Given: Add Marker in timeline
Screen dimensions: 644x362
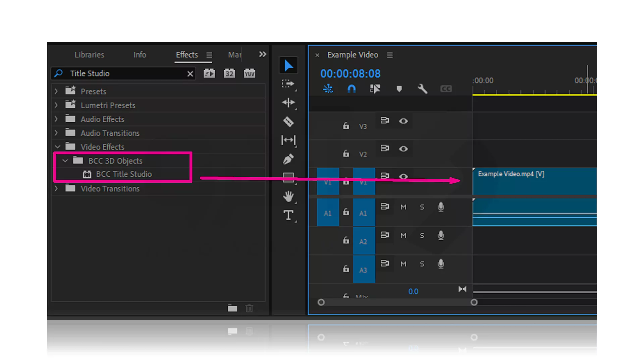Looking at the screenshot, I should point(399,89).
